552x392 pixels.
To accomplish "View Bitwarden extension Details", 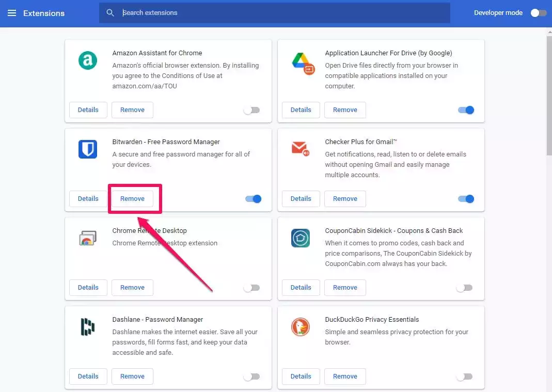I will coord(88,199).
